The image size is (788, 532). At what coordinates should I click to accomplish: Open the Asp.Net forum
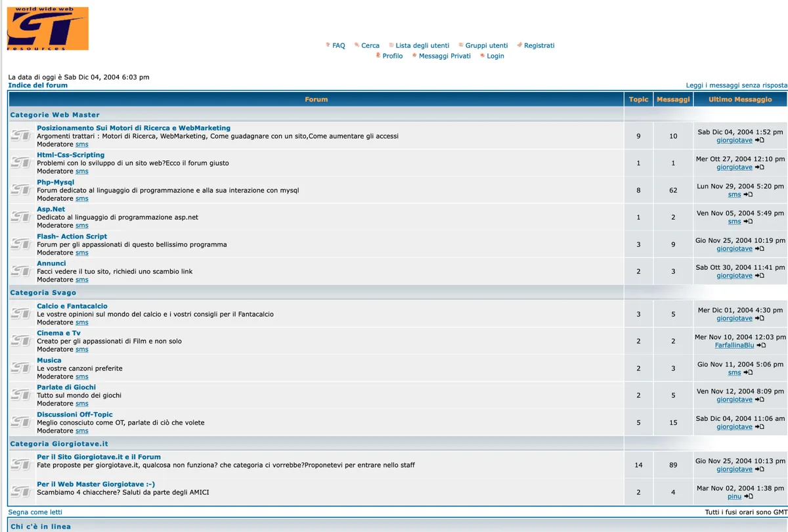(x=51, y=210)
